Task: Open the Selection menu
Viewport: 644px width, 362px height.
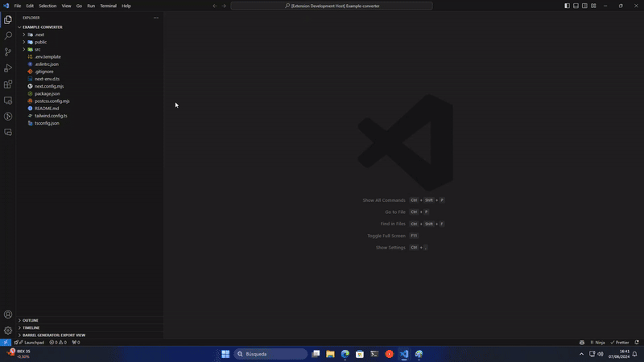Action: coord(47,6)
